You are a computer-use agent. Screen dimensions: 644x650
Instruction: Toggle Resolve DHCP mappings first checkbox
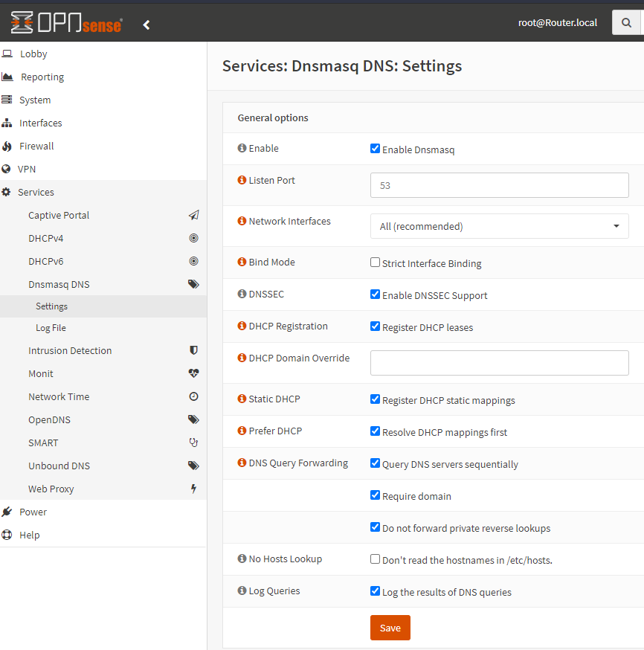[375, 431]
